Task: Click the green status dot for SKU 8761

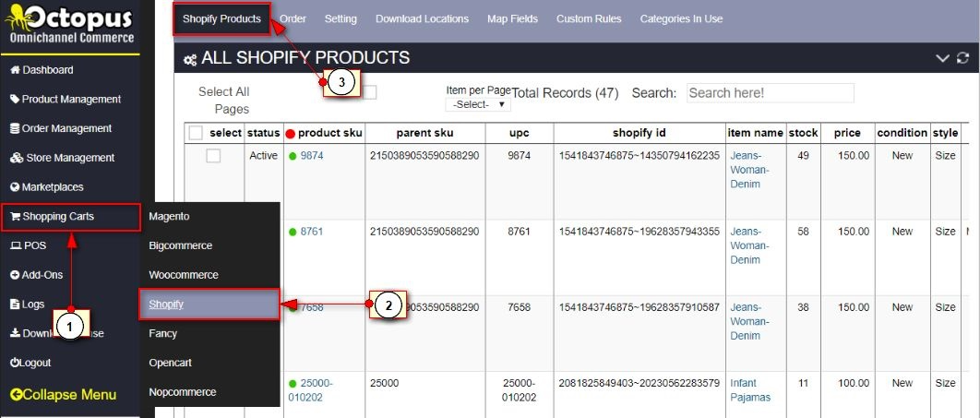Action: (293, 233)
